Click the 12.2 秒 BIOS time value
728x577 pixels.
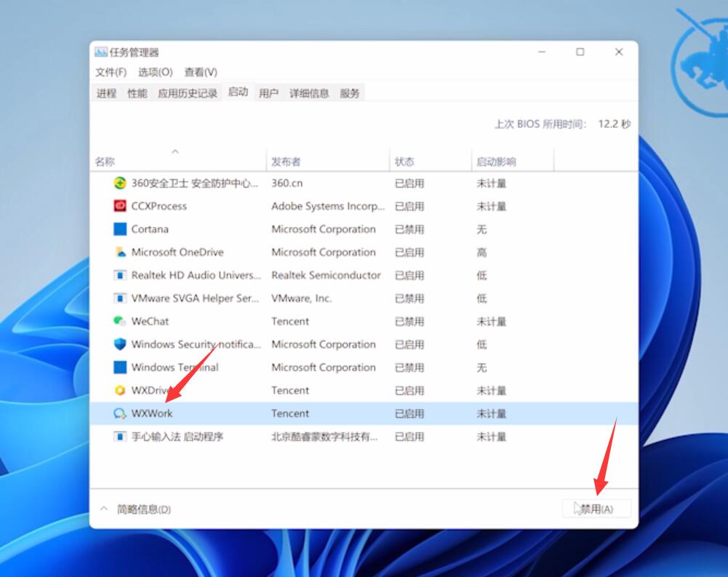[x=615, y=124]
